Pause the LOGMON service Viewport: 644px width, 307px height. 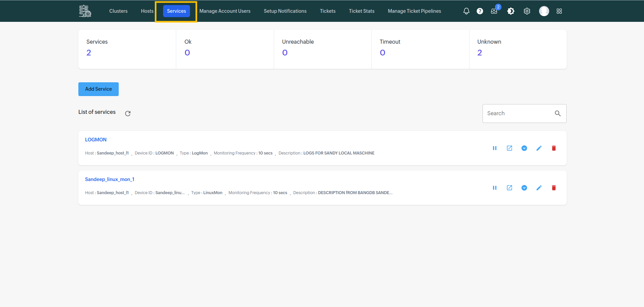[495, 148]
